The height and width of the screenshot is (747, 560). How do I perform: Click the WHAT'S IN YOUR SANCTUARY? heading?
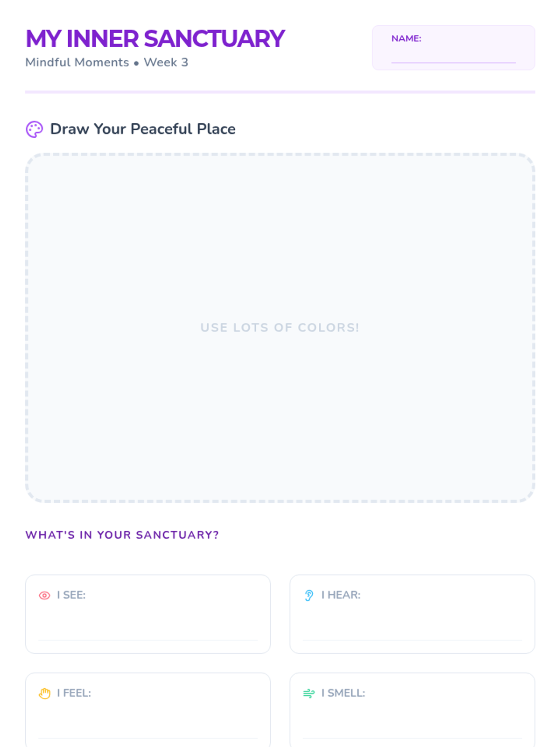click(122, 535)
